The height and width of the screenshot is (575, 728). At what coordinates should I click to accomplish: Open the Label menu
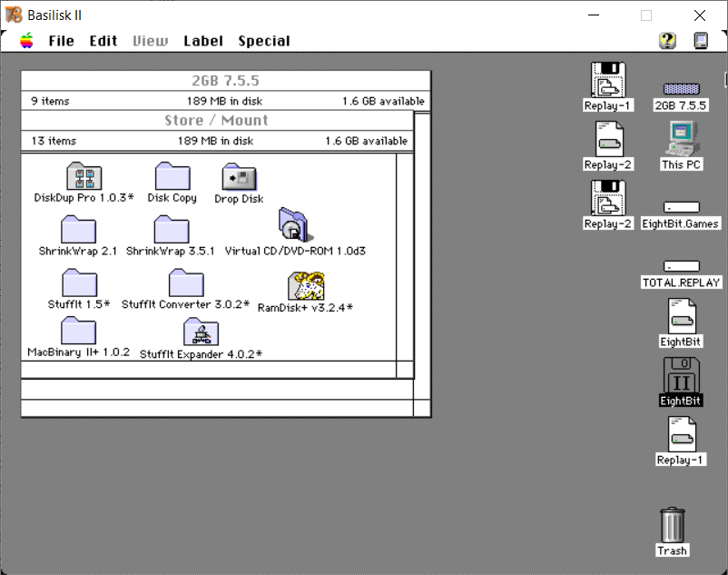click(203, 41)
